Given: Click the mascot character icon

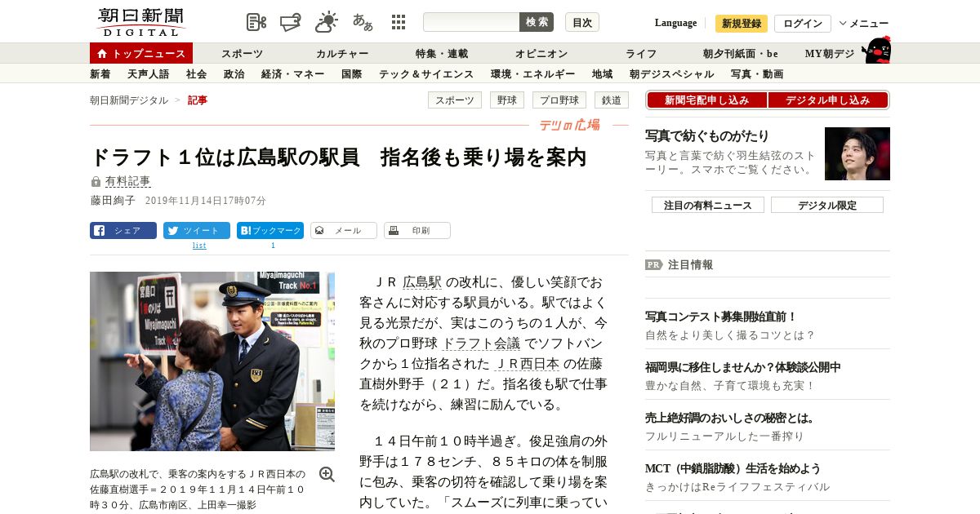Looking at the screenshot, I should [x=877, y=50].
